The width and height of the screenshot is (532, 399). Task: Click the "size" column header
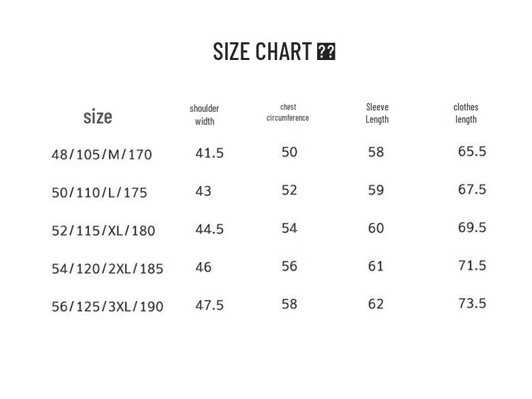pyautogui.click(x=98, y=117)
